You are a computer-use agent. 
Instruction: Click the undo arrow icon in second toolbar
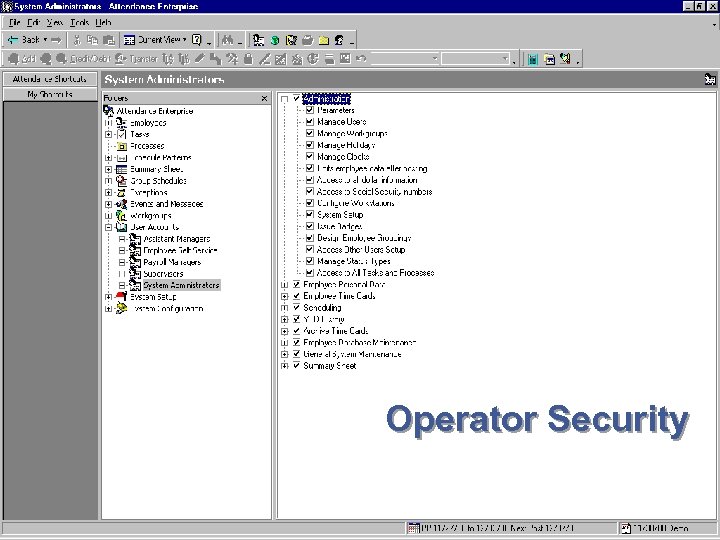pyautogui.click(x=361, y=59)
